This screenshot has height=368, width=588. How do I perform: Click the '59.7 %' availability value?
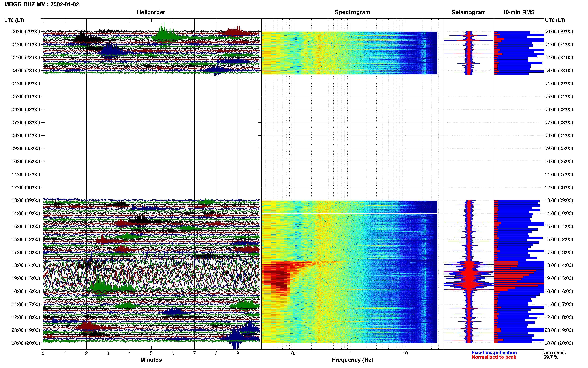click(x=551, y=357)
